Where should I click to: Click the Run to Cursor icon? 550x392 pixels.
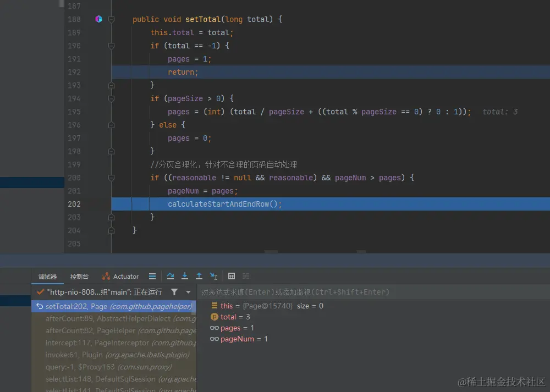click(x=213, y=277)
